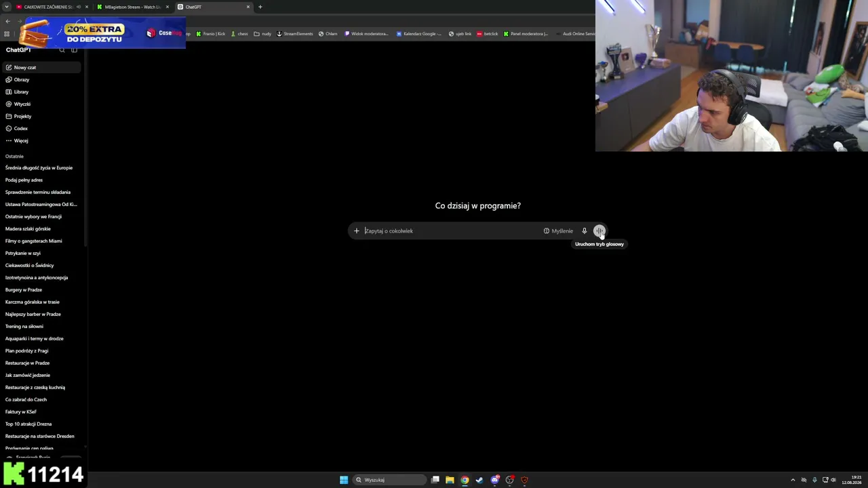Open Steam from the taskbar
This screenshot has height=488, width=868.
point(479,480)
